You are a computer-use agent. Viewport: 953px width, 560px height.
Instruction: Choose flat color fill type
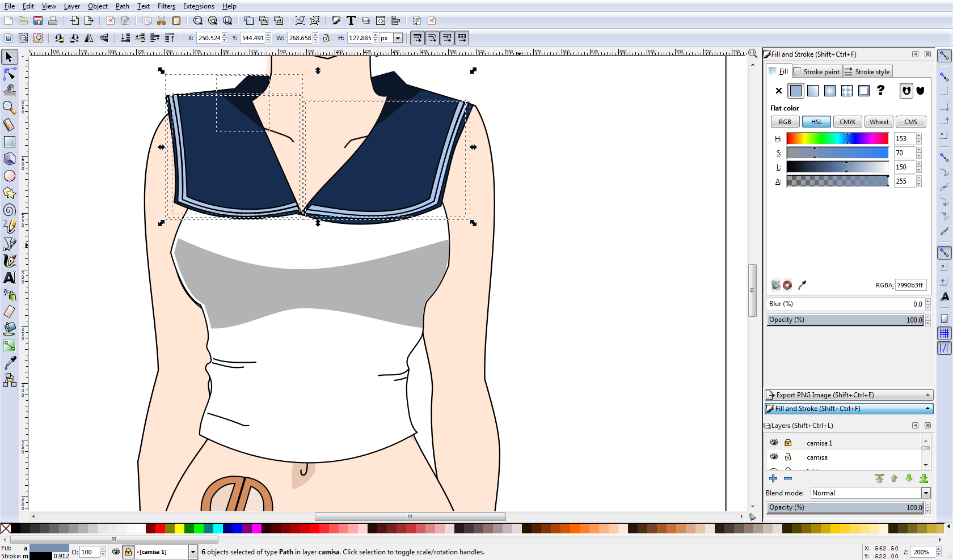pos(796,91)
